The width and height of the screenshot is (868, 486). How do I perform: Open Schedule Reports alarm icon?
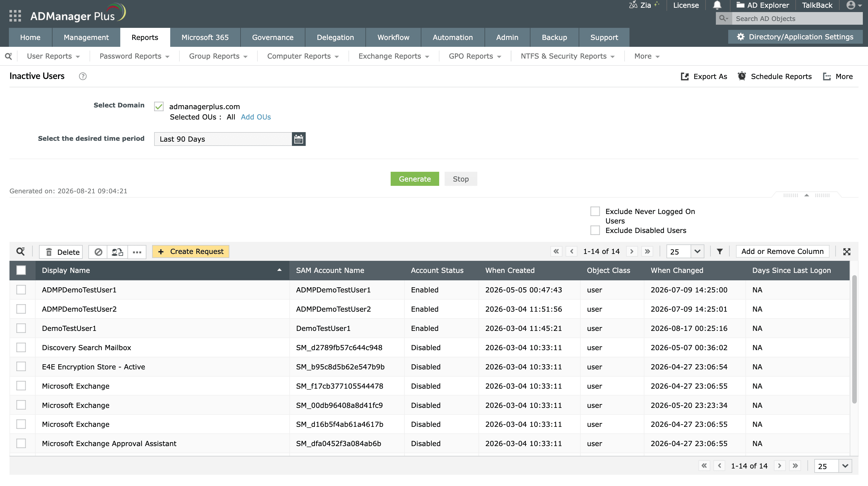(742, 76)
